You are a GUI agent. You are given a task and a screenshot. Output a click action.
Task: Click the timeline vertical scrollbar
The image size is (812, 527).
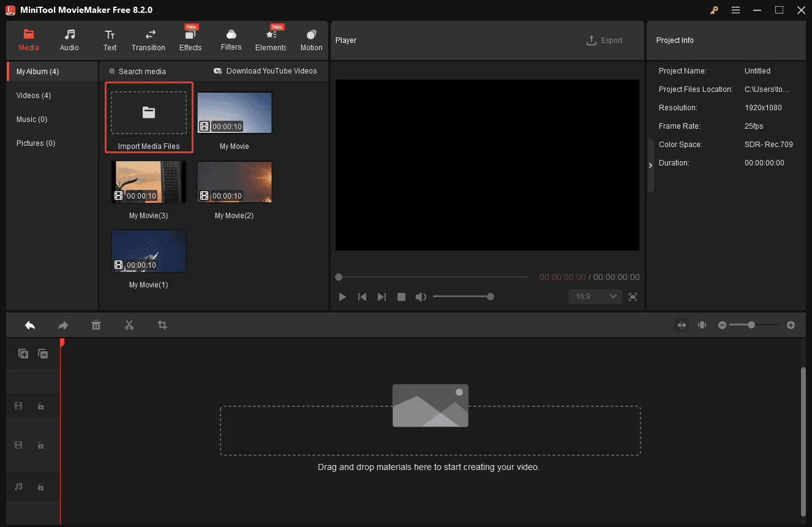[803, 441]
